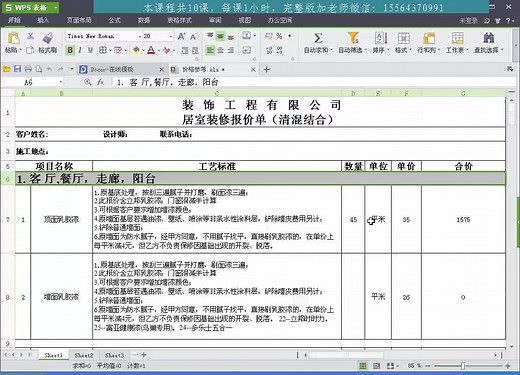Click the print icon in quick toolbar
This screenshot has height=375, width=520.
(28, 69)
